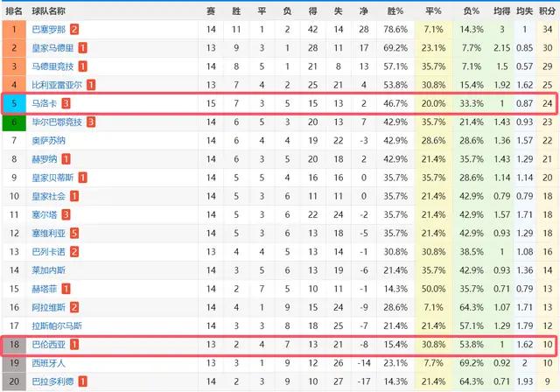Viewport: 560px width, 392px height.
Task: Click the red badge beside 塞维利亚
Action: pos(73,233)
